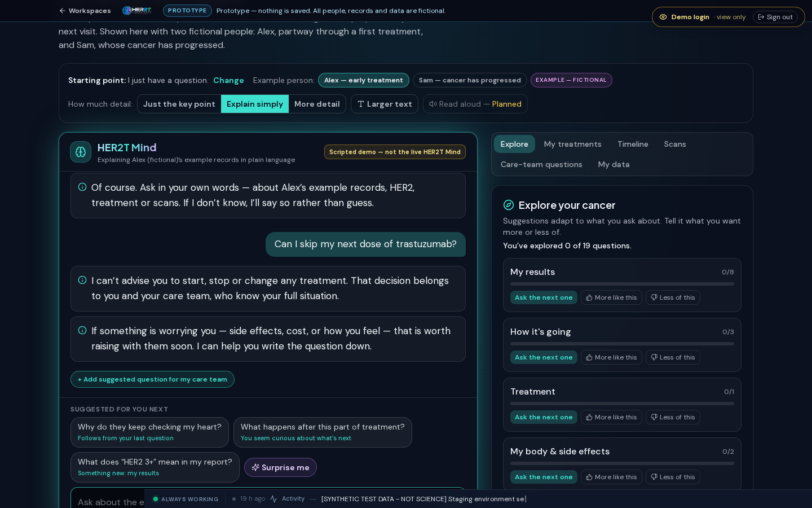The image size is (812, 508).
Task: Click the thumbs-down Less of this for Treatment
Action: point(673,417)
